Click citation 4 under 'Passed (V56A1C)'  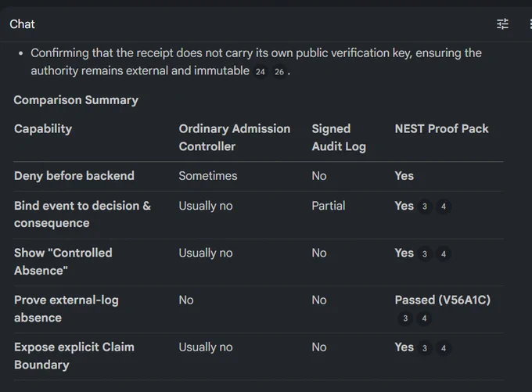tap(424, 318)
